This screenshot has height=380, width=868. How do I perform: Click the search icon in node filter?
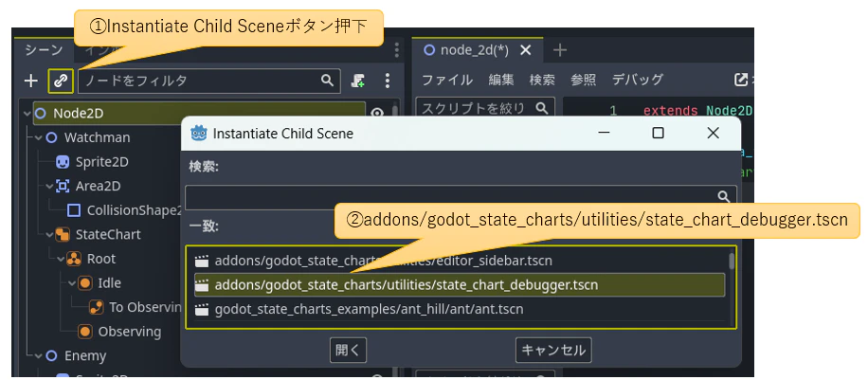point(327,81)
